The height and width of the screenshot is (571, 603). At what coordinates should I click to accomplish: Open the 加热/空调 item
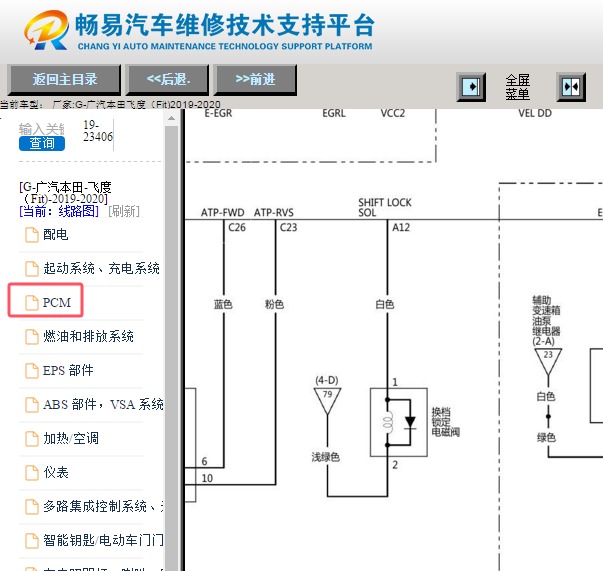pos(71,438)
